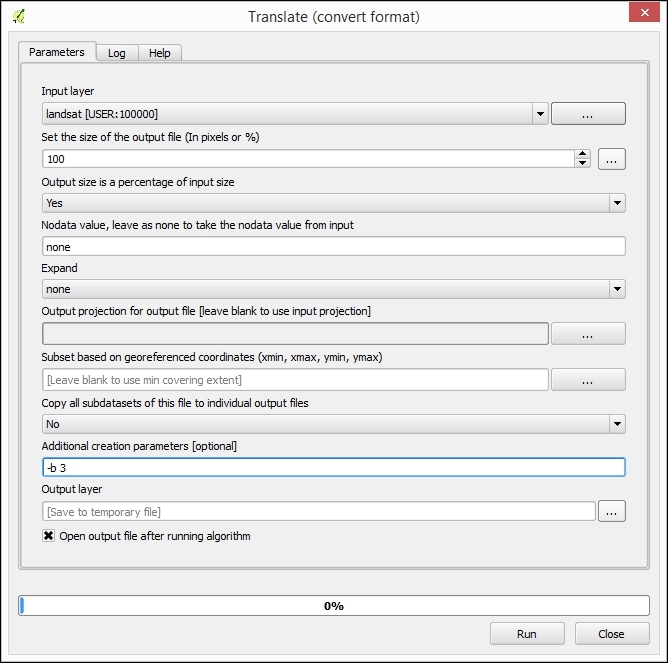Browse for an input layer file
This screenshot has height=663, width=668.
pos(588,114)
